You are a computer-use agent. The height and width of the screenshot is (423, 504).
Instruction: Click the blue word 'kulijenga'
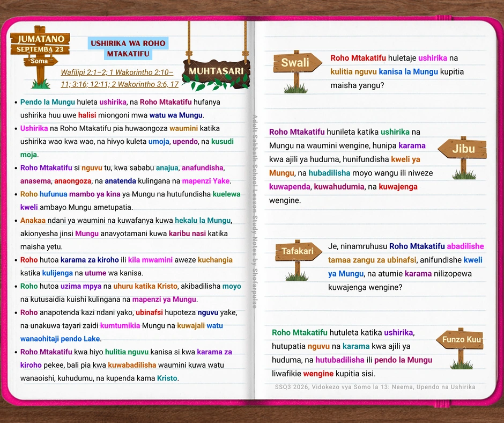point(57,273)
